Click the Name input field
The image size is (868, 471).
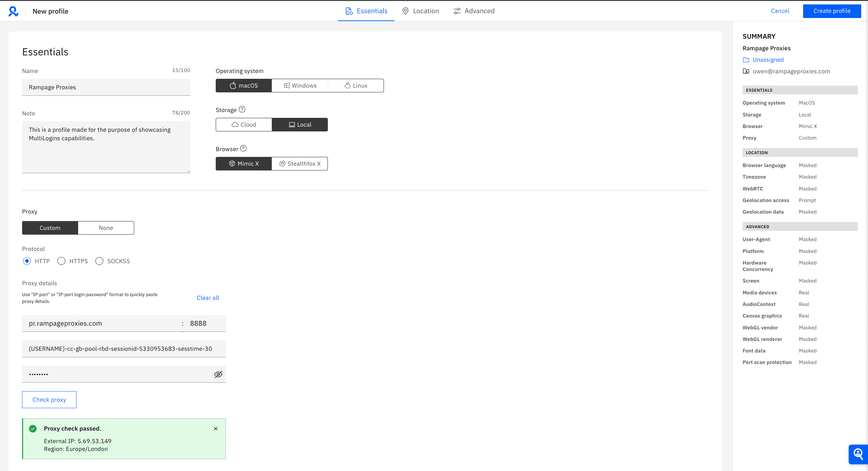click(x=106, y=87)
